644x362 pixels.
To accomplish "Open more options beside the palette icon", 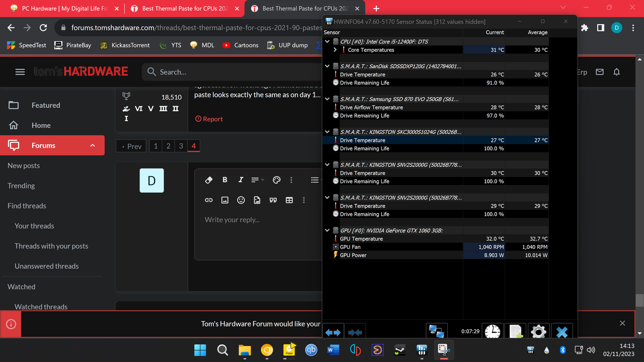I will click(291, 180).
